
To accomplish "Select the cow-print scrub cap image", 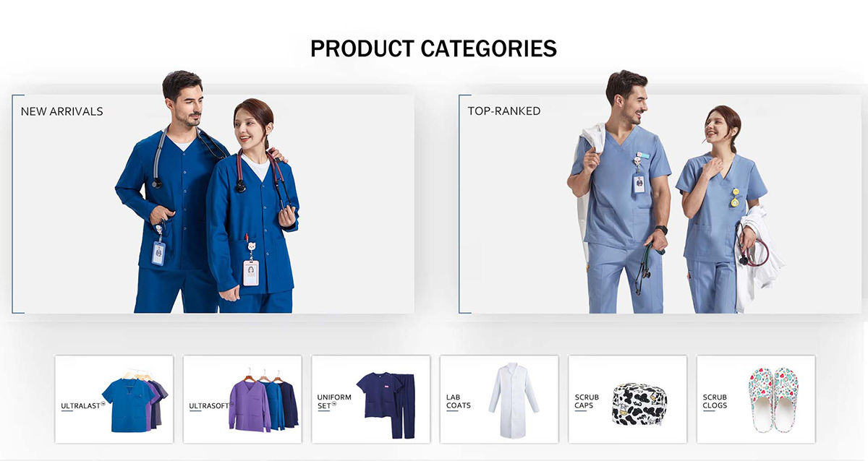I will click(639, 405).
